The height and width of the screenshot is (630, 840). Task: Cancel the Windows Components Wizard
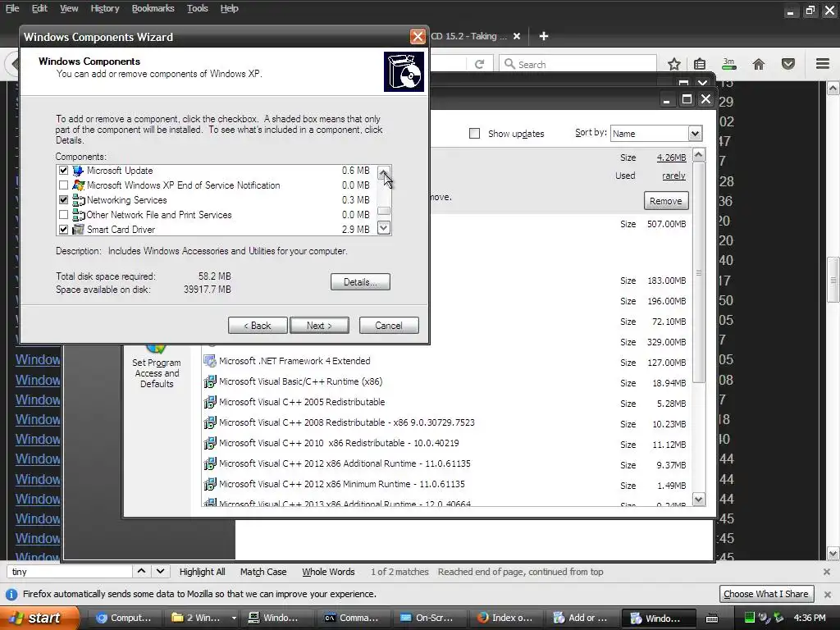click(x=389, y=325)
